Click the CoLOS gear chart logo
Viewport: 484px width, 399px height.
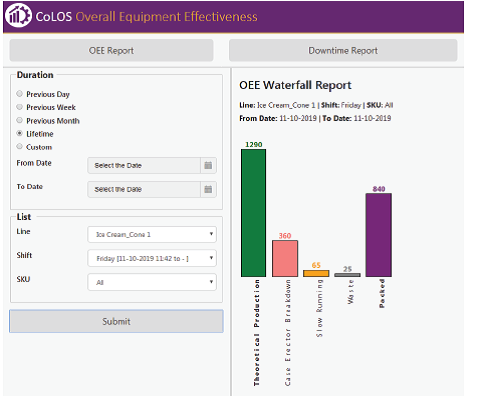pos(18,16)
